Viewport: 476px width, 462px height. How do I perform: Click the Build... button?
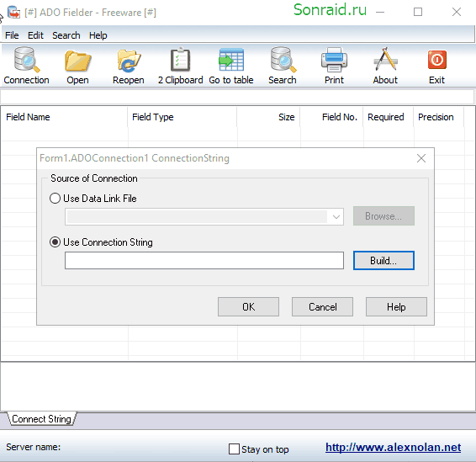coord(383,260)
